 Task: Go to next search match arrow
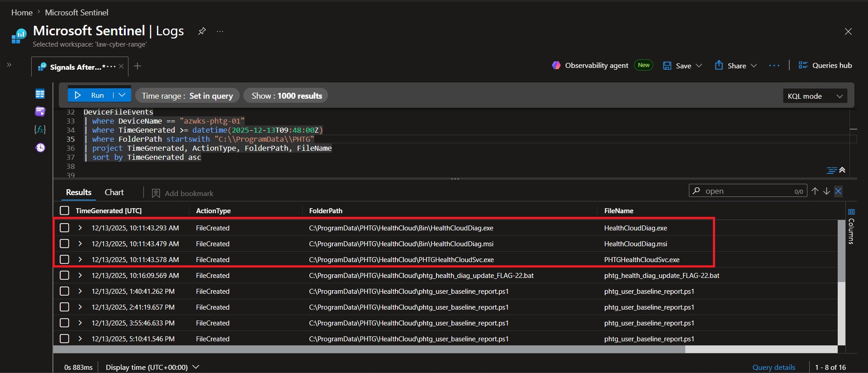(826, 191)
